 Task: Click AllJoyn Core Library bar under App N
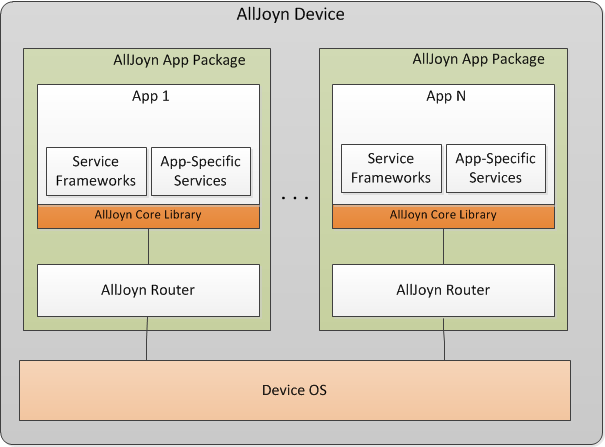pos(443,216)
